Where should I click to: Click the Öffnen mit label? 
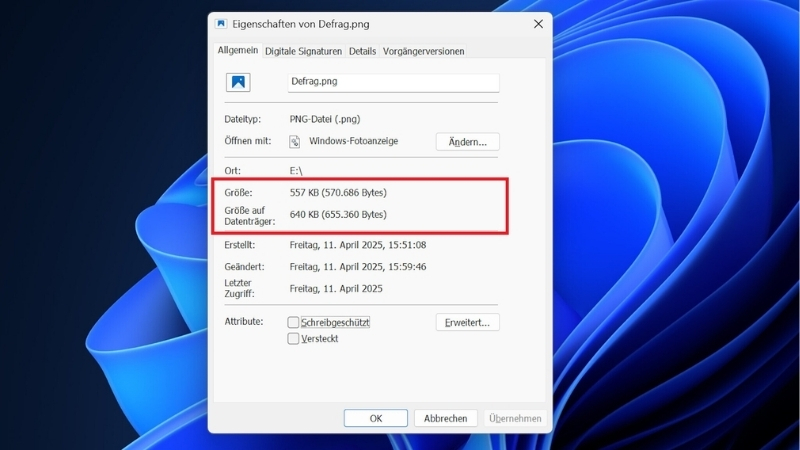pos(248,141)
